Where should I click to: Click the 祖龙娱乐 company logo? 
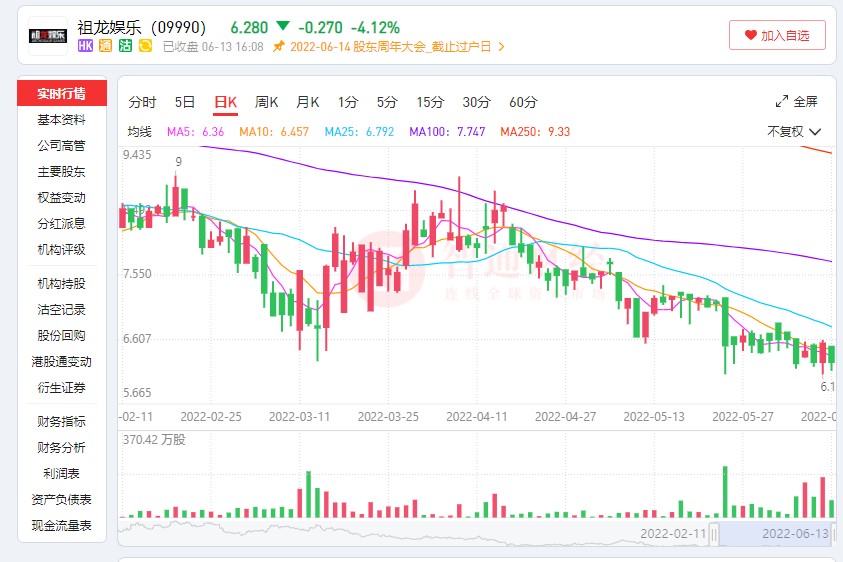click(48, 36)
